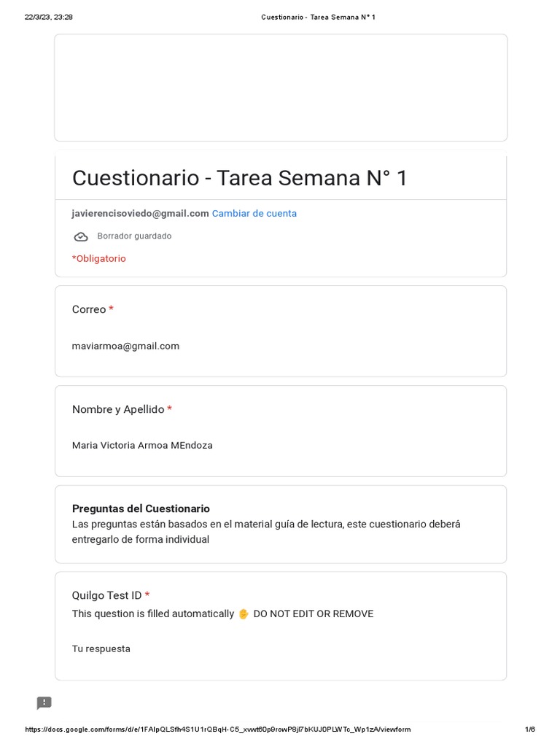The height and width of the screenshot is (747, 560).
Task: Click the raised hand emoji
Action: click(x=244, y=614)
